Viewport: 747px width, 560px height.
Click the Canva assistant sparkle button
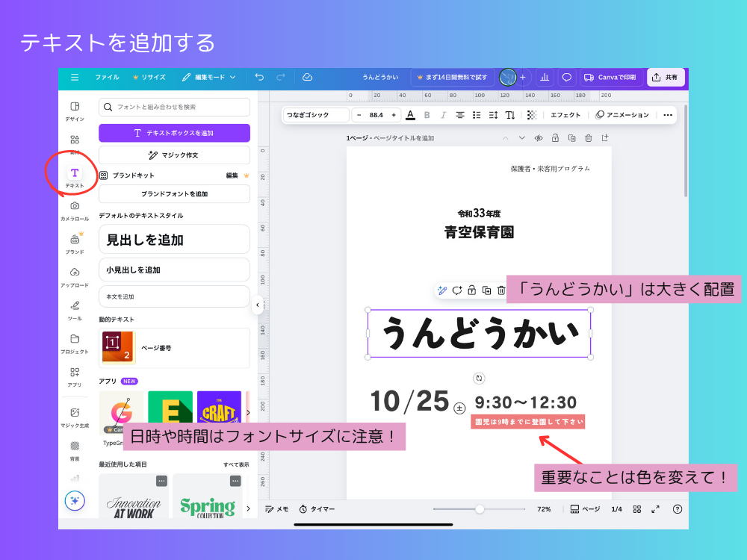point(75,500)
